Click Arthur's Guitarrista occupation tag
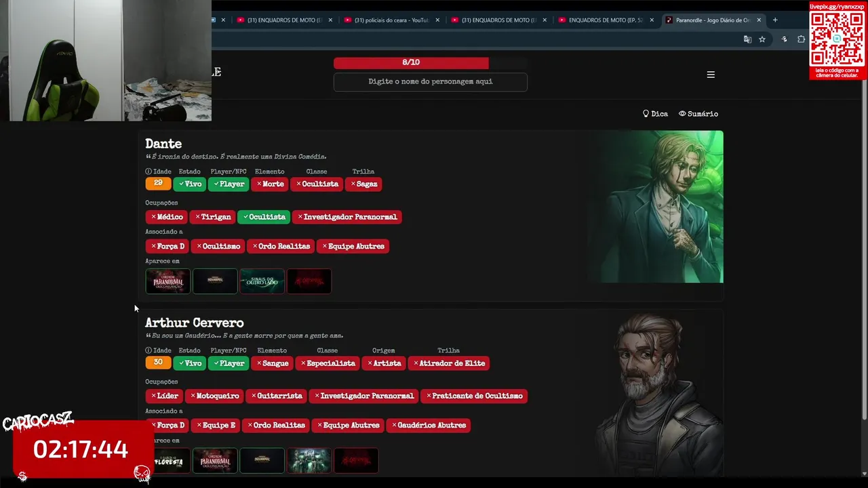868x488 pixels. pos(277,396)
